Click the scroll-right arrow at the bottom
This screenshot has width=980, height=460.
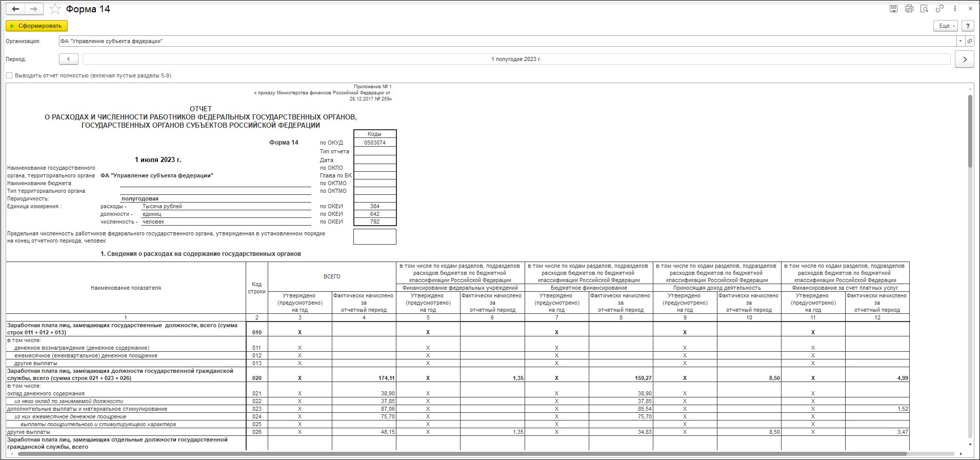(961, 454)
